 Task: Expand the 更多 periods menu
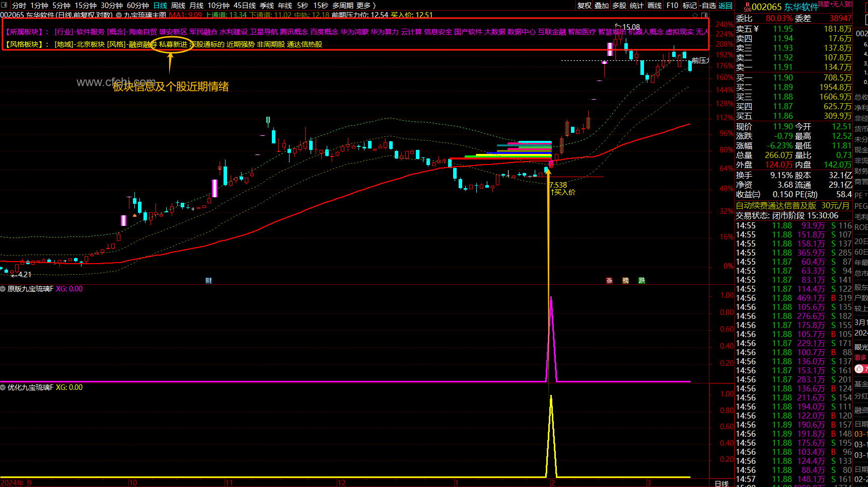point(366,5)
